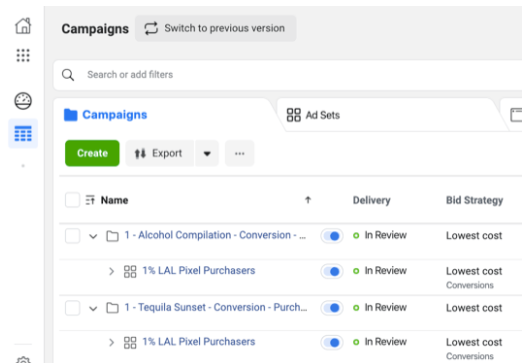Click the Search or add filters field
Screen dimensions: 522x363
coord(288,75)
